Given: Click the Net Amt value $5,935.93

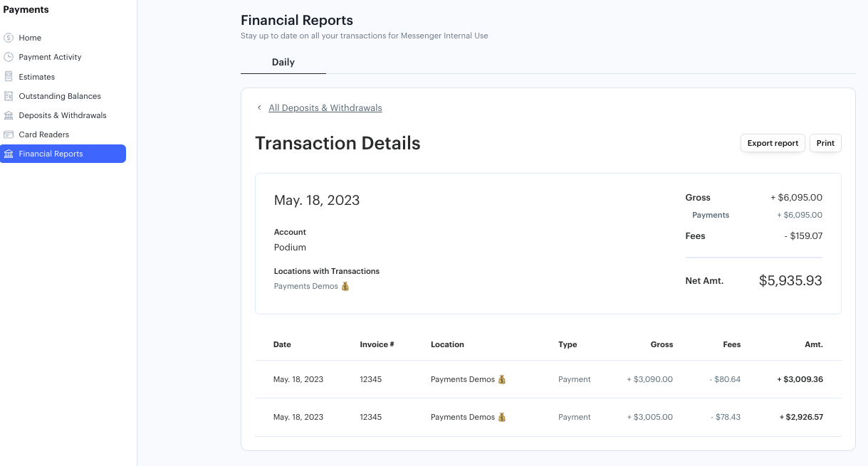Looking at the screenshot, I should coord(790,280).
